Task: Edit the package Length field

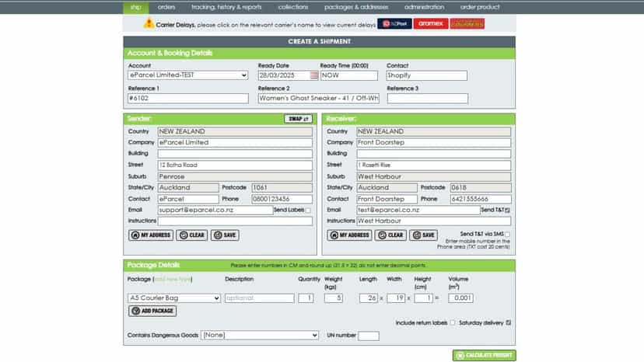Action: 369,298
